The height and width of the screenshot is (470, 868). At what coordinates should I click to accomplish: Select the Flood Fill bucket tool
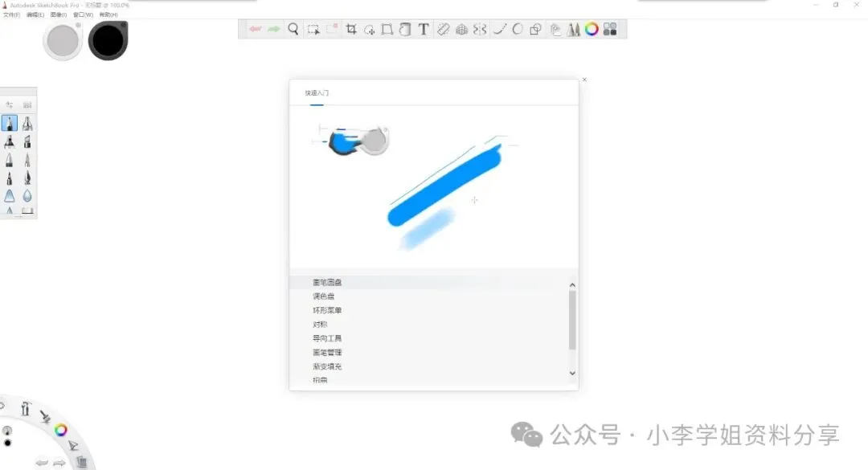tap(405, 30)
